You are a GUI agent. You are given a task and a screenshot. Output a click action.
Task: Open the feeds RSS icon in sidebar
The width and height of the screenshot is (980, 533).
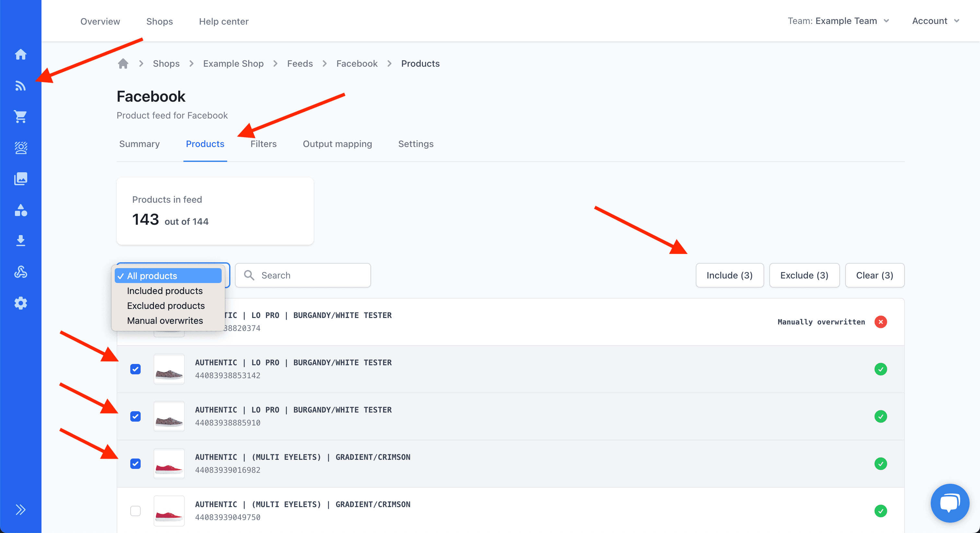point(20,86)
